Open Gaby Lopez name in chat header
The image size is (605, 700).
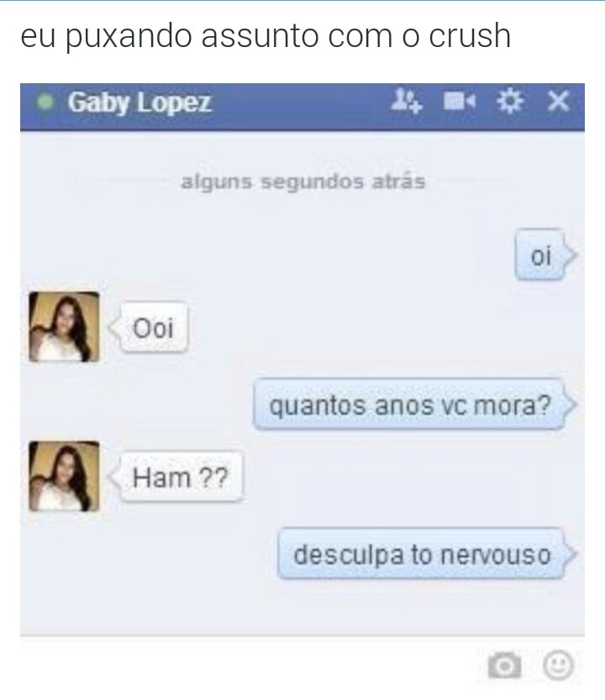pos(139,103)
